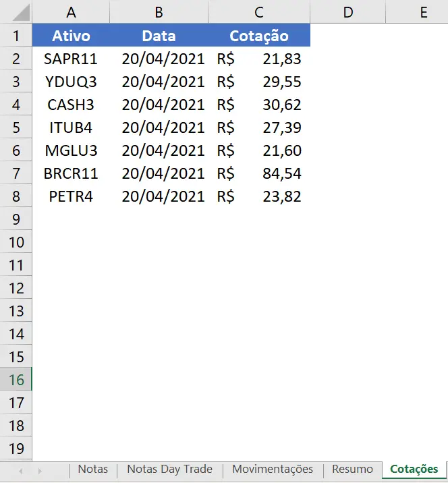448x483 pixels.
Task: Click the next sheet navigation arrow
Action: click(x=40, y=471)
